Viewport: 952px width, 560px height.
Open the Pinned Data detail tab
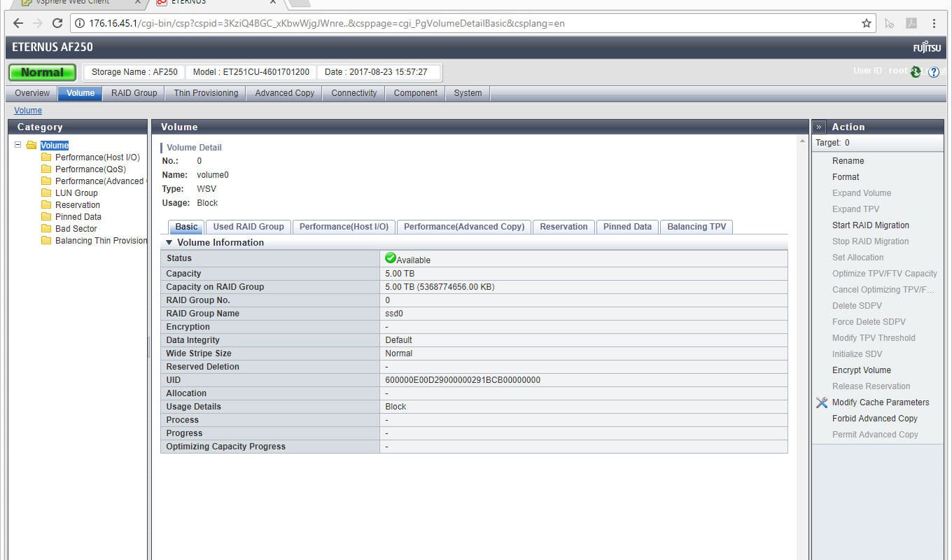click(x=627, y=227)
